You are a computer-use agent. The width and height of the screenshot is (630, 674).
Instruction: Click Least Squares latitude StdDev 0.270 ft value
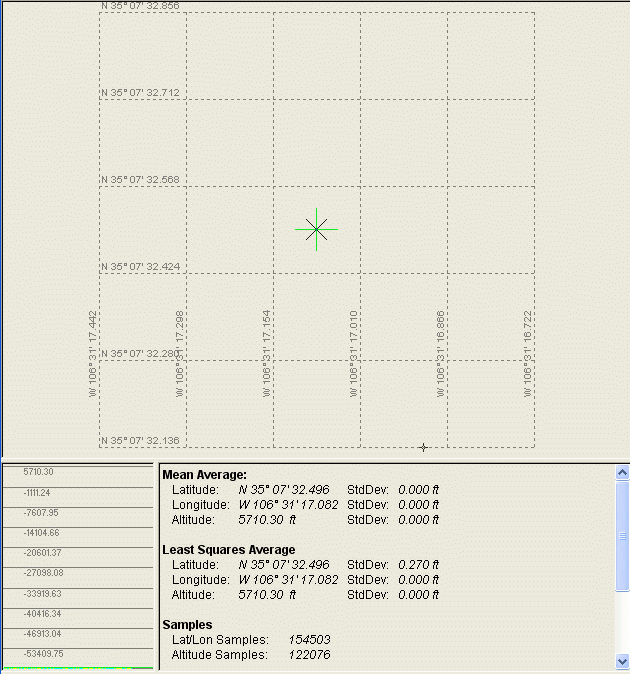coord(418,564)
